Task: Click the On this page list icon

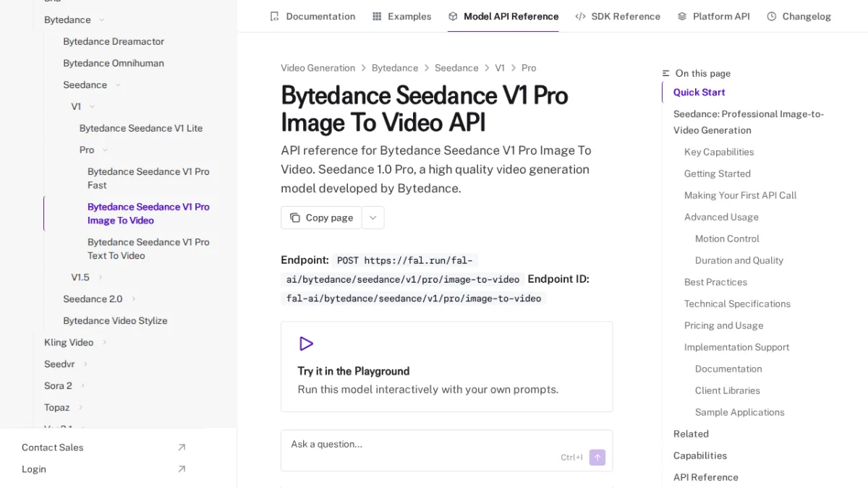Action: [666, 74]
